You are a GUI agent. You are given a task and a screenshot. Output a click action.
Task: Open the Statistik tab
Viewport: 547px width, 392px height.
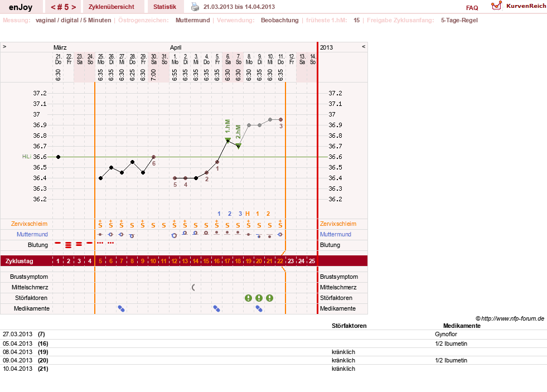[164, 7]
